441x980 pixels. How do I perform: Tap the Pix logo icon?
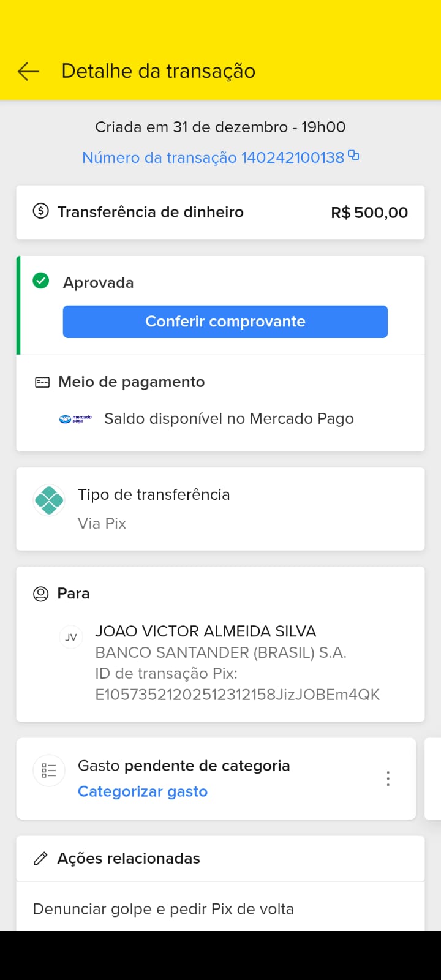point(49,500)
